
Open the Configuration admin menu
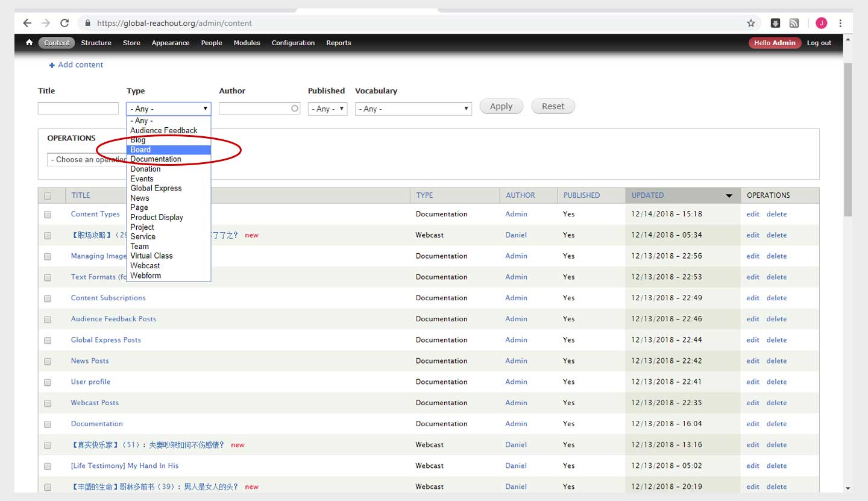click(x=293, y=43)
